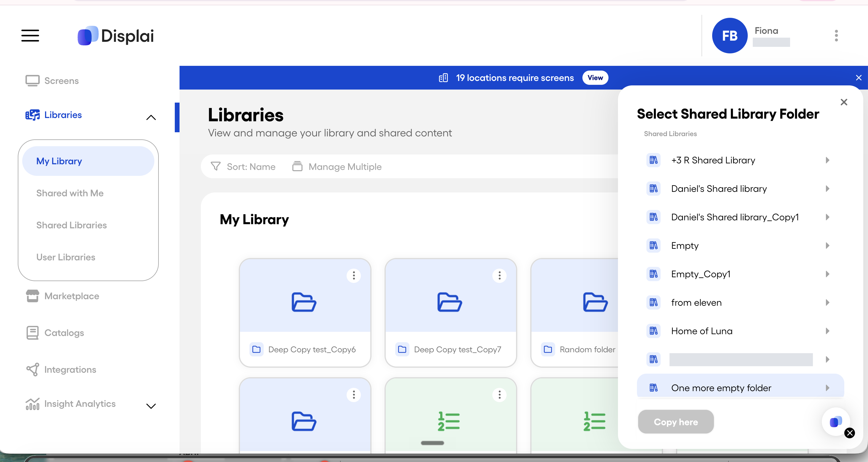Click the Marketplace storefront icon
The width and height of the screenshot is (868, 462).
(x=32, y=296)
